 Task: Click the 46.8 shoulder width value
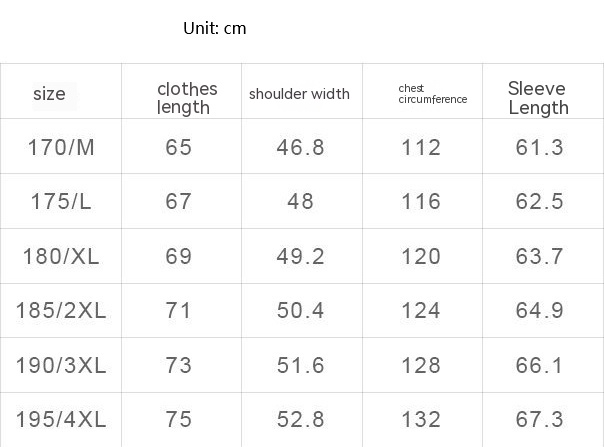pos(300,148)
